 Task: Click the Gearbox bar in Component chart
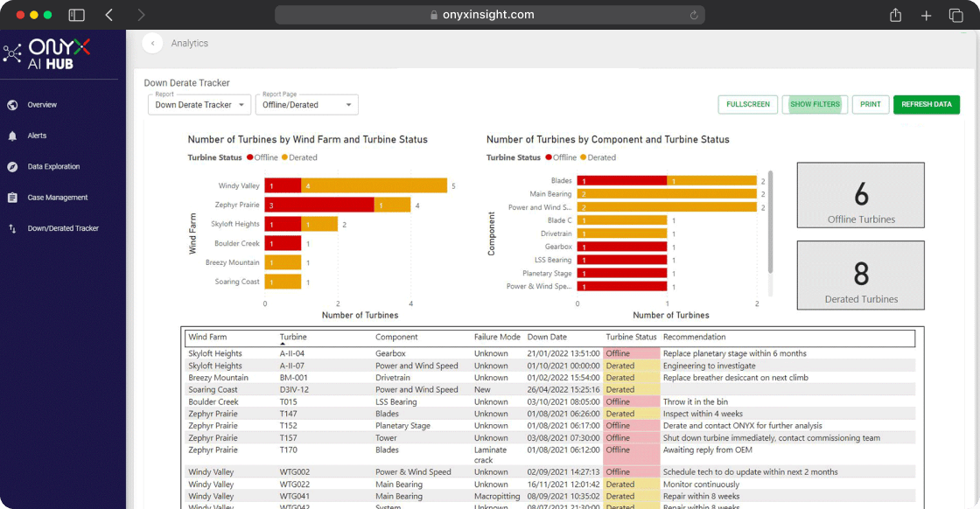pyautogui.click(x=622, y=247)
